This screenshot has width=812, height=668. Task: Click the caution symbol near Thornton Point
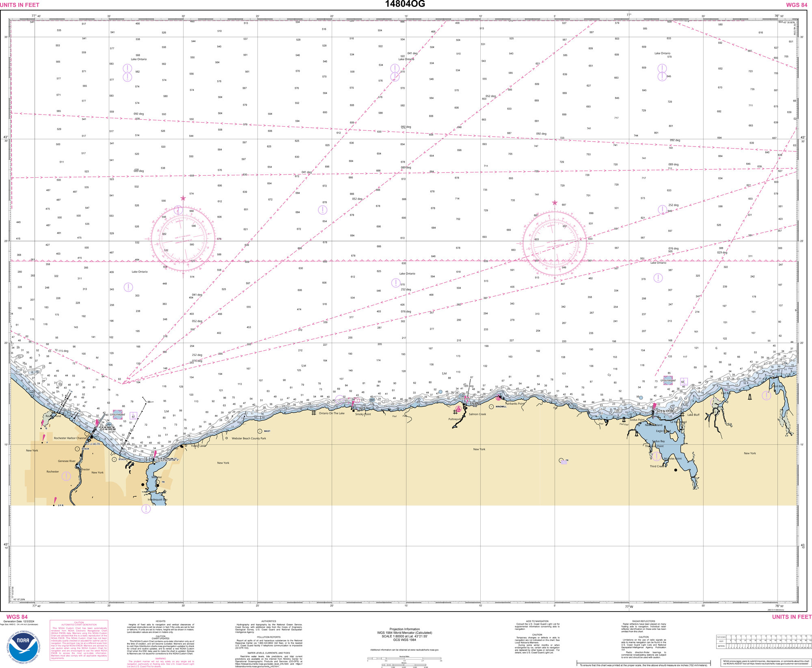(656, 457)
